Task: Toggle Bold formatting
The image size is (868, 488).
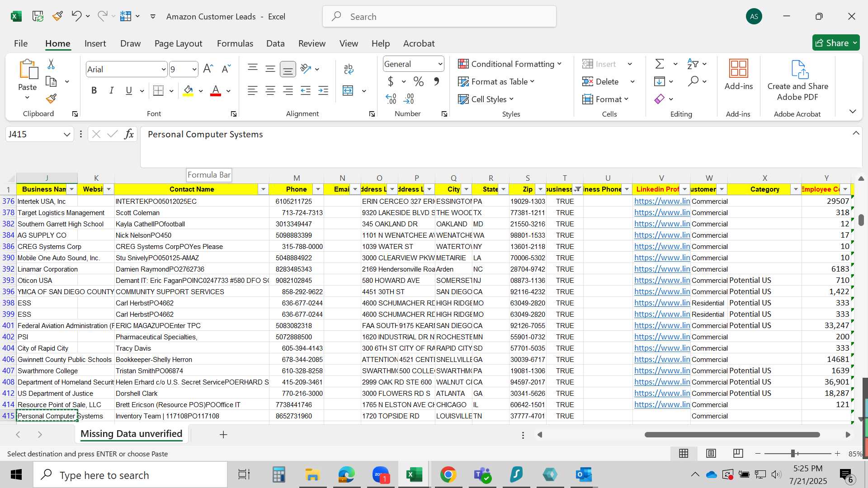Action: 94,90
